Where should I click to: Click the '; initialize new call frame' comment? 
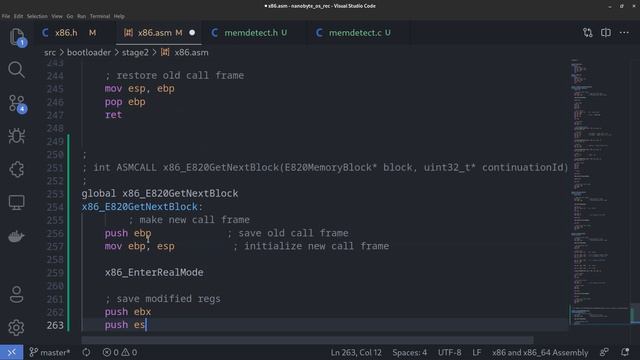(311, 246)
